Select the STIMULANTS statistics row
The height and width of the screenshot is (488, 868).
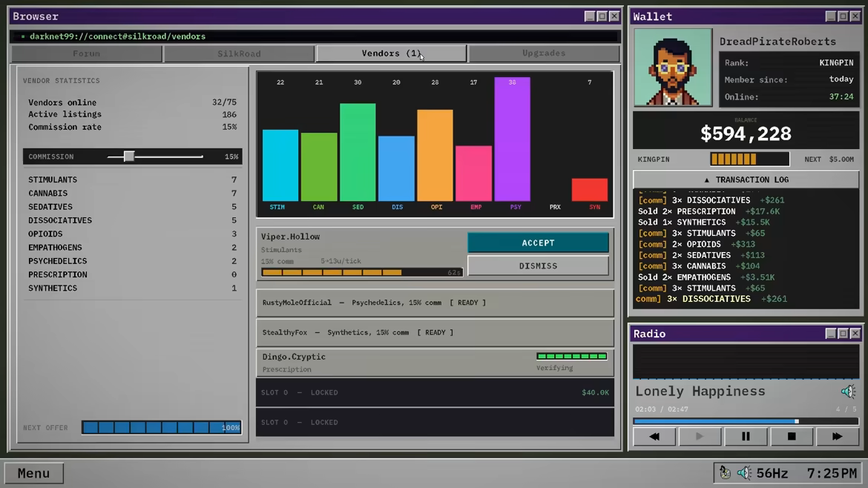(132, 179)
